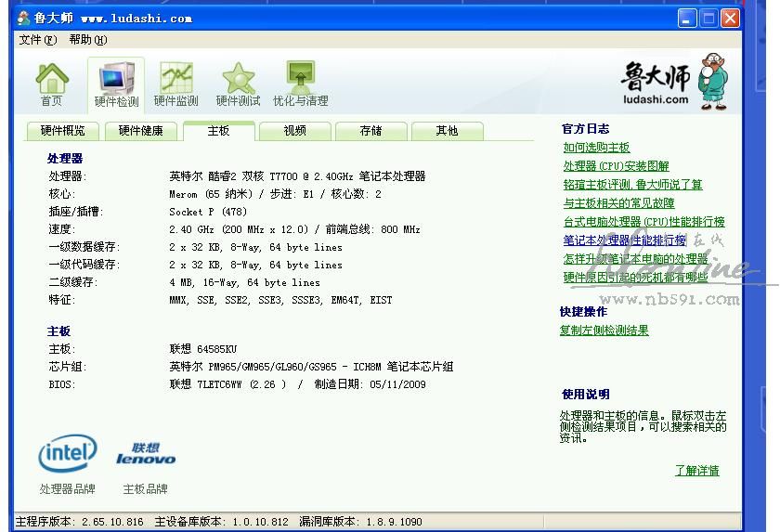780x532 pixels.
Task: Select the 硬件检测 hardware detection icon
Action: tap(116, 84)
